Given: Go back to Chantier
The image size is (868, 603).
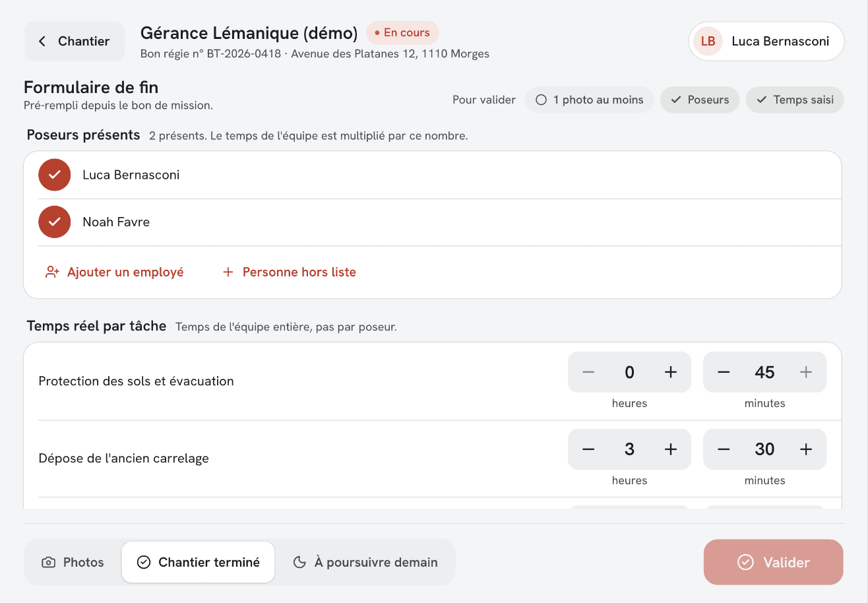Looking at the screenshot, I should pos(74,41).
